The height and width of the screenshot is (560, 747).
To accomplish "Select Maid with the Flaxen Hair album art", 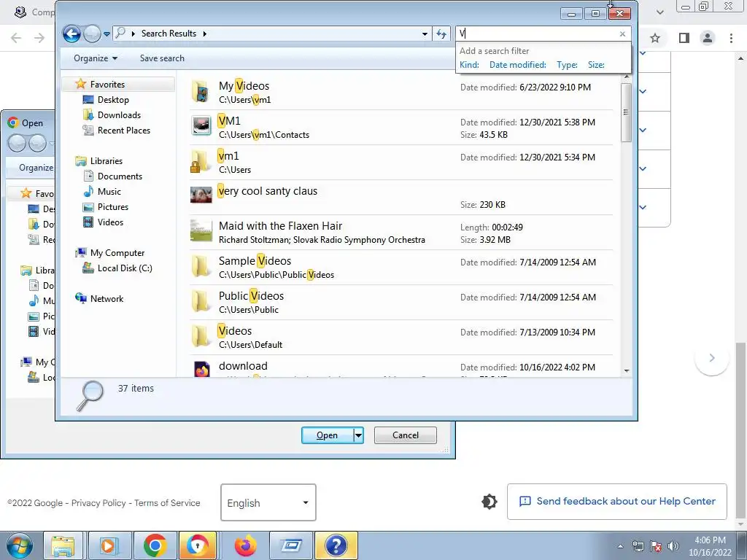I will (201, 230).
